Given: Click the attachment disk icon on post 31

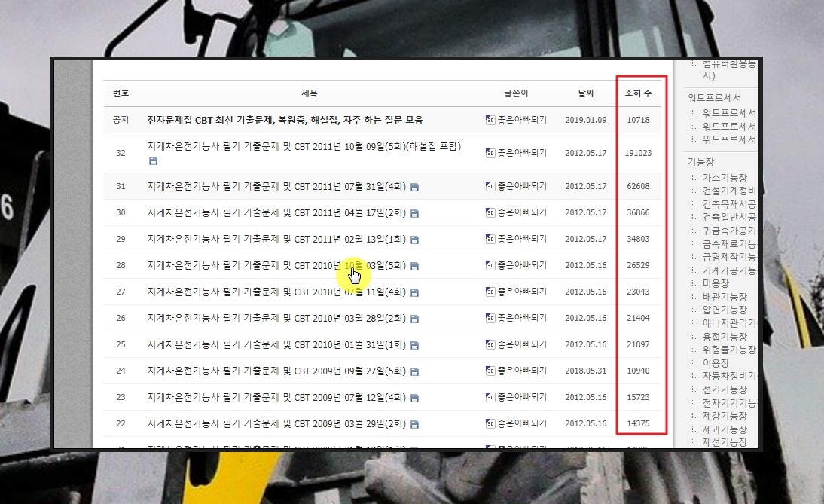Looking at the screenshot, I should coord(414,187).
